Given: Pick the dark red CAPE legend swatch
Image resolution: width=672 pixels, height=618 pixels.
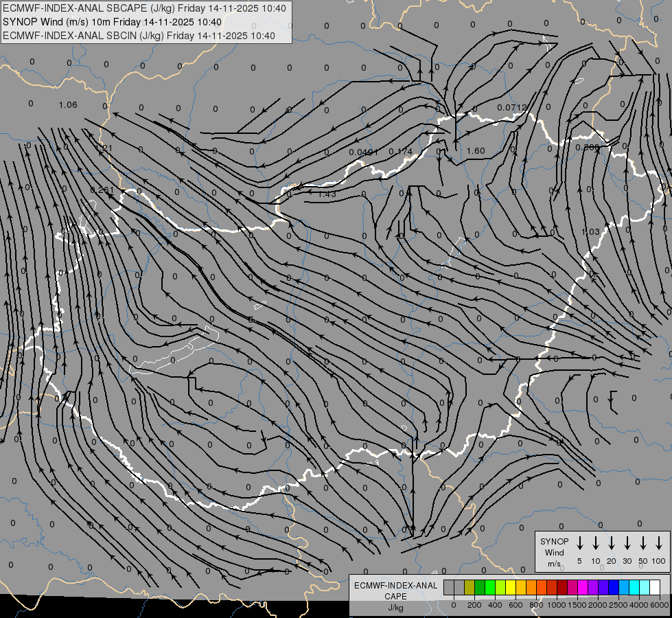Looking at the screenshot, I should 562,587.
